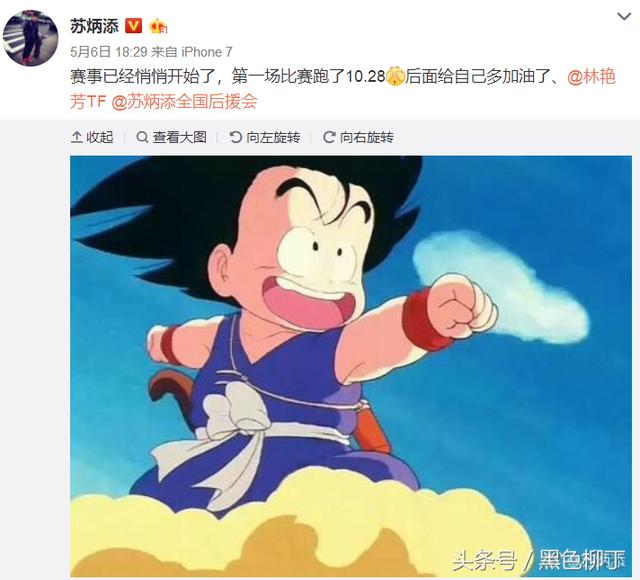Open the 苏炳添 username link
The image size is (640, 580).
pyautogui.click(x=94, y=27)
